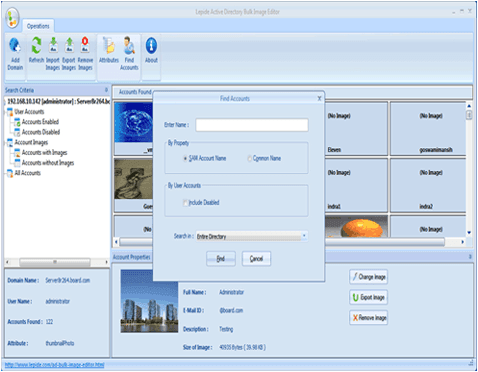The width and height of the screenshot is (478, 372).
Task: Select Account Images tree node
Action: [x=31, y=143]
